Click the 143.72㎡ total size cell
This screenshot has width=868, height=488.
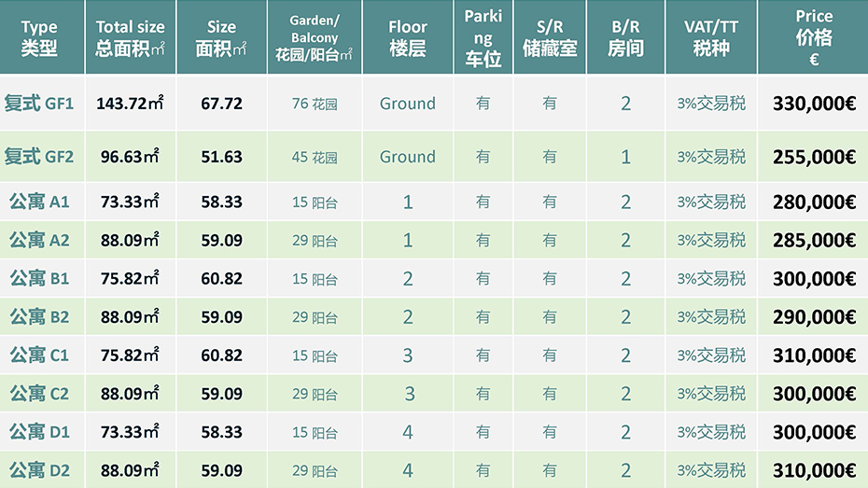(x=130, y=103)
